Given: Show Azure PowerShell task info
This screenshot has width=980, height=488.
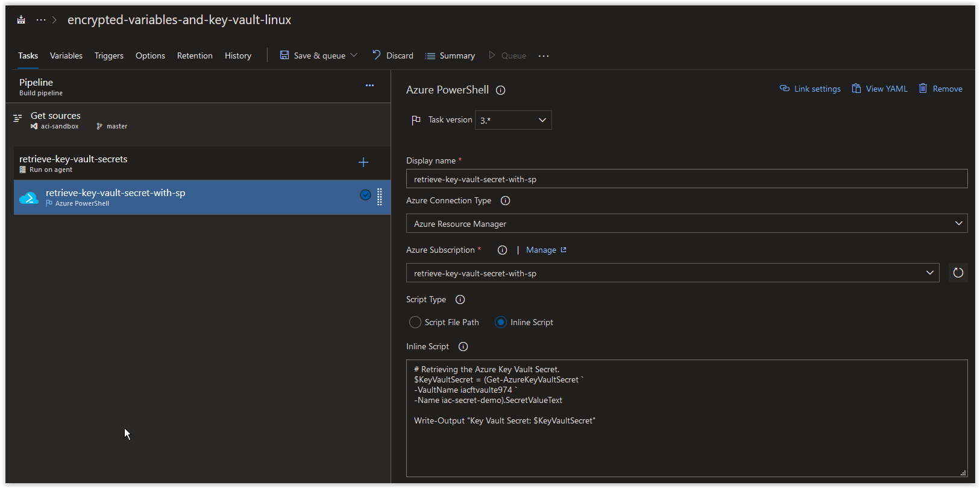Looking at the screenshot, I should click(501, 90).
